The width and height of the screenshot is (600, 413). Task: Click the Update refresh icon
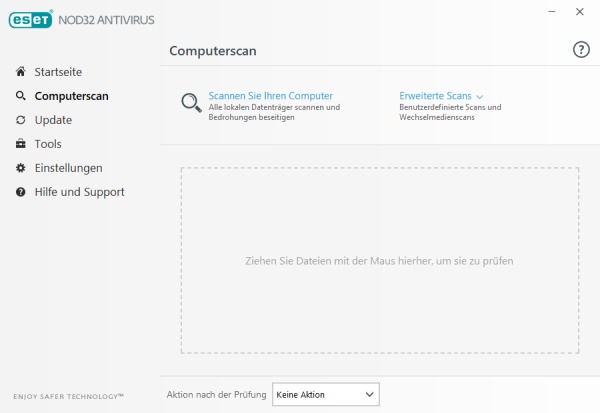pos(21,120)
